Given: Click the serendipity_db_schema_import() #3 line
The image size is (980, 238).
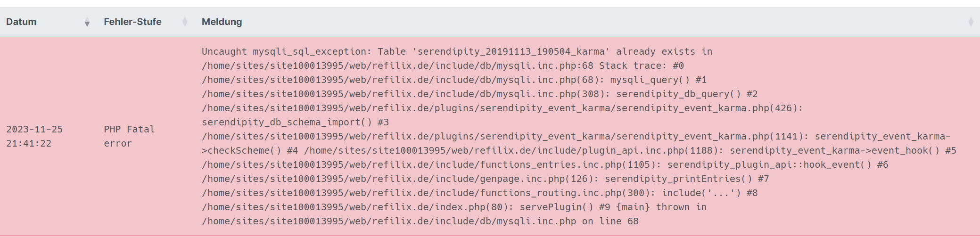Looking at the screenshot, I should 295,122.
